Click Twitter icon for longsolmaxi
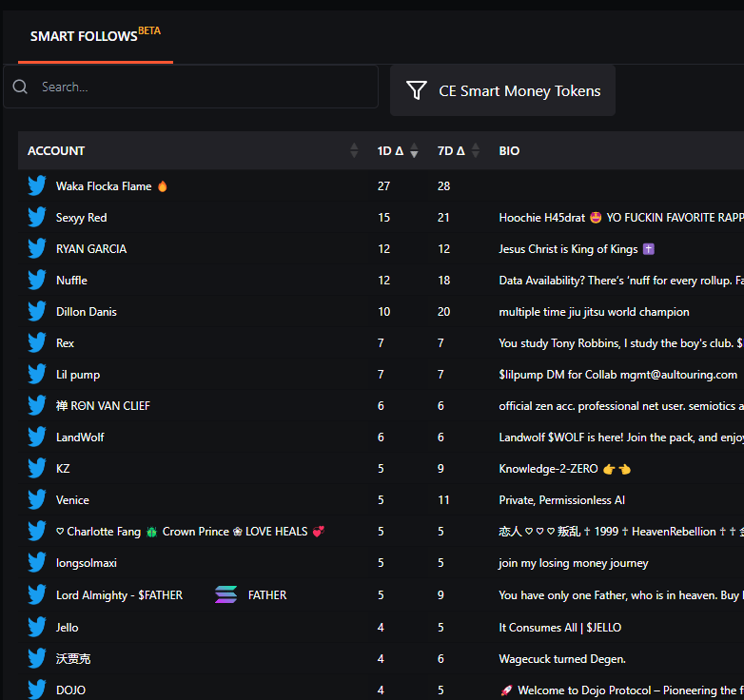 point(36,562)
